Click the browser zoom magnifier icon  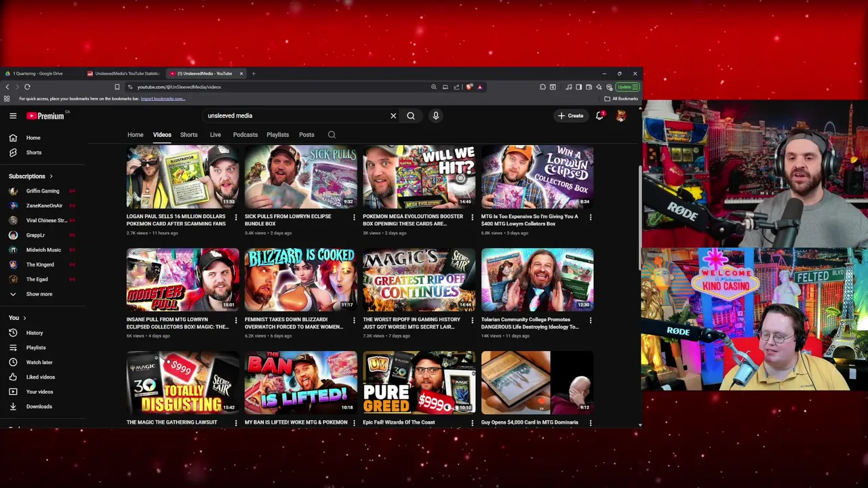433,87
